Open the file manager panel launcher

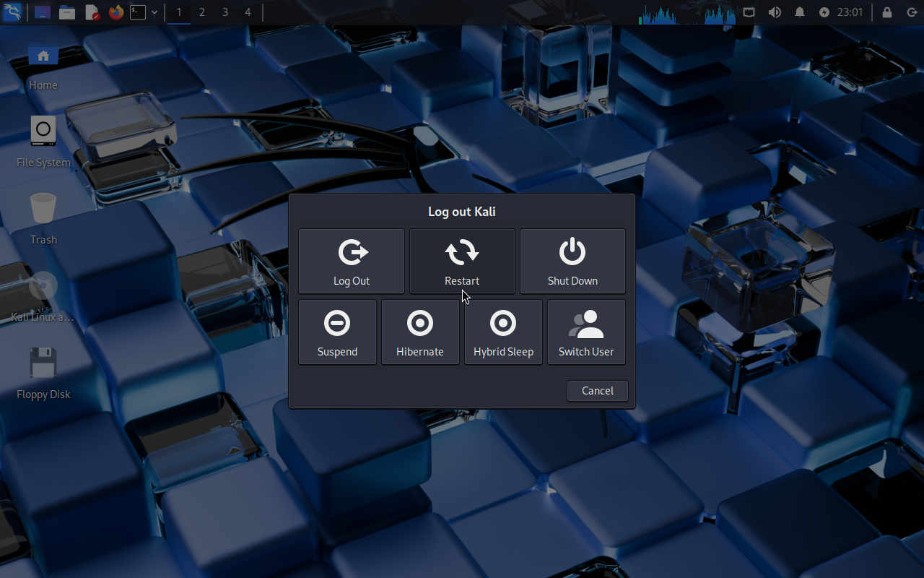(67, 12)
